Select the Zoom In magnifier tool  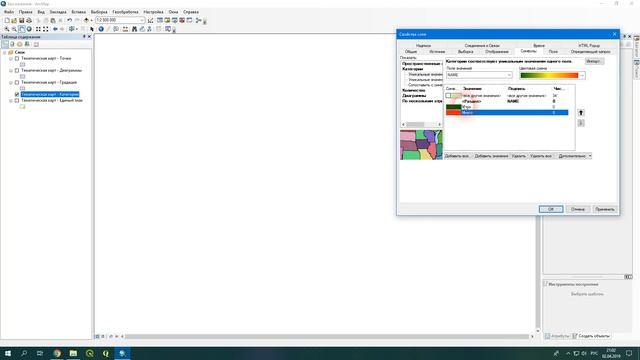click(7, 29)
